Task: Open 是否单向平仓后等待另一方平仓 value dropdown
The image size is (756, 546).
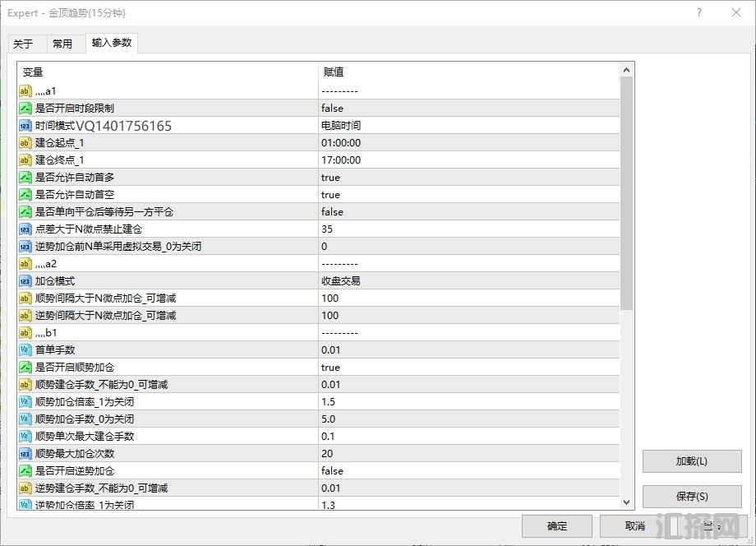Action: [x=468, y=212]
